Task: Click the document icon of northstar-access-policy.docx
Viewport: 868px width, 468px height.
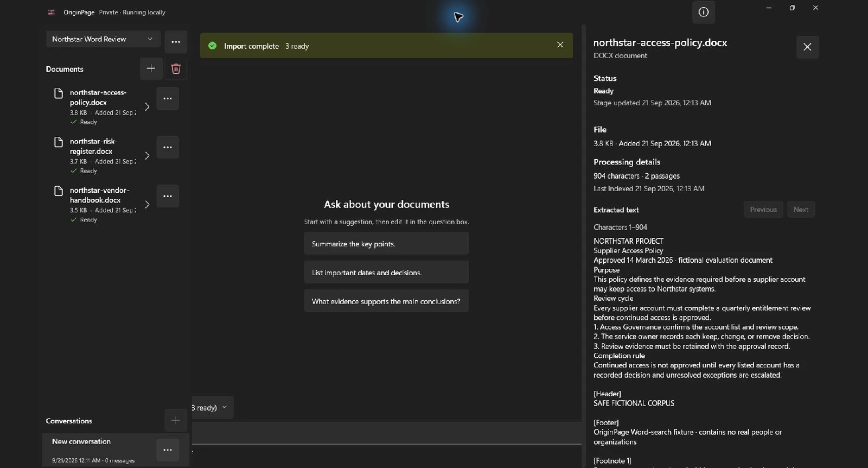Action: pyautogui.click(x=59, y=93)
